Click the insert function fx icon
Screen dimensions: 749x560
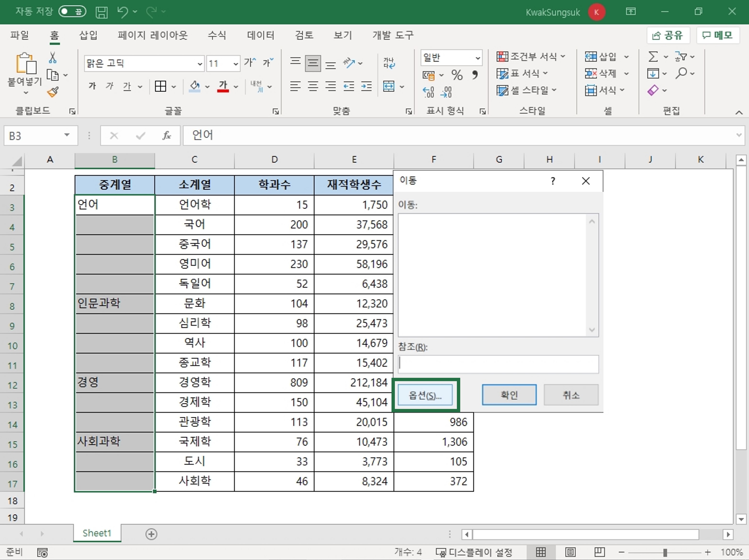tap(166, 136)
